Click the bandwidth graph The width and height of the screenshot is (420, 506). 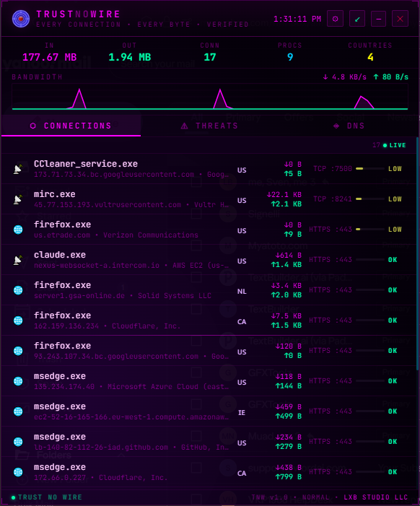(210, 97)
